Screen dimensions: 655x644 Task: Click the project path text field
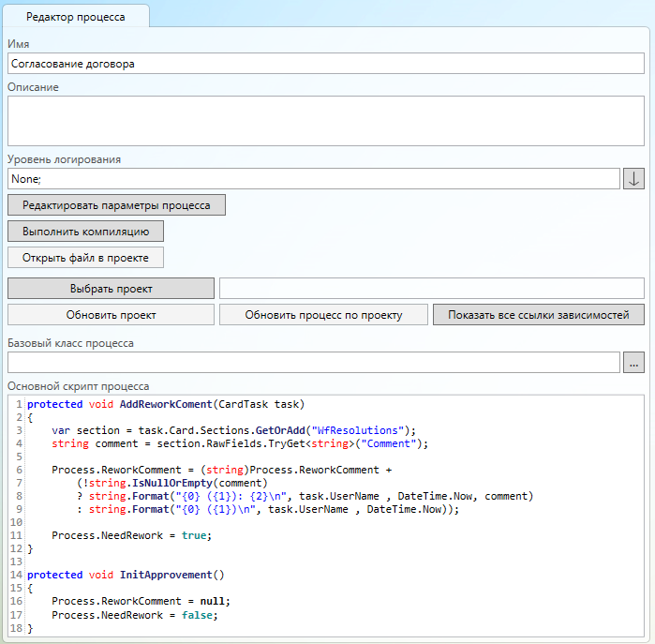coord(431,289)
